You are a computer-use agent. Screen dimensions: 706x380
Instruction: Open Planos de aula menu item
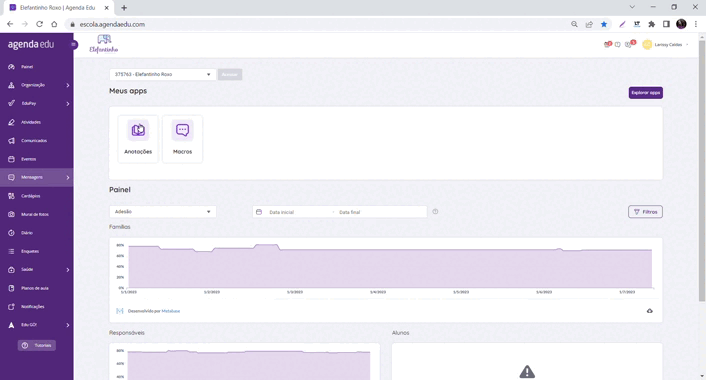36,288
